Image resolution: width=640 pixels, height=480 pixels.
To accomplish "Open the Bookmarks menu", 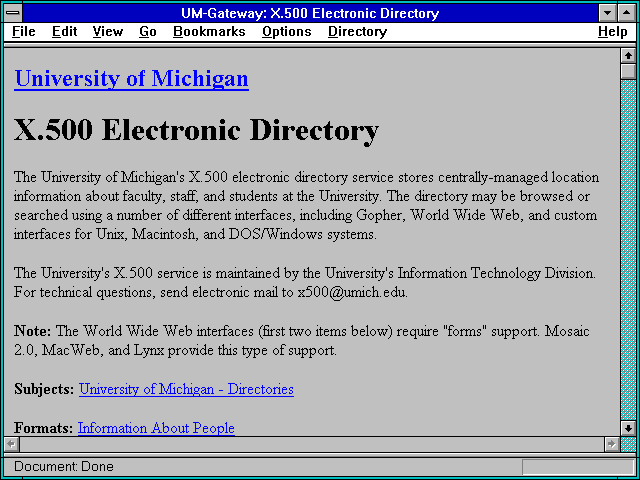I will 209,31.
